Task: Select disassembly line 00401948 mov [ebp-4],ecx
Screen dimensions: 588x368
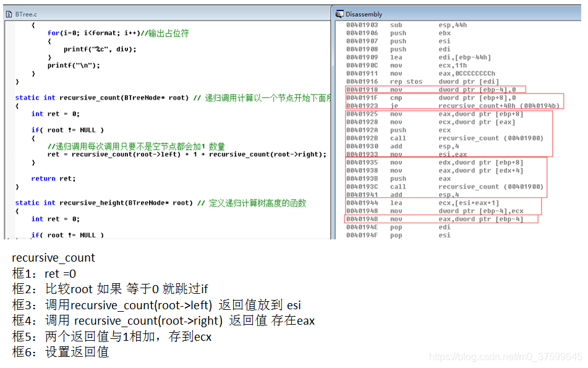Action: pos(435,211)
